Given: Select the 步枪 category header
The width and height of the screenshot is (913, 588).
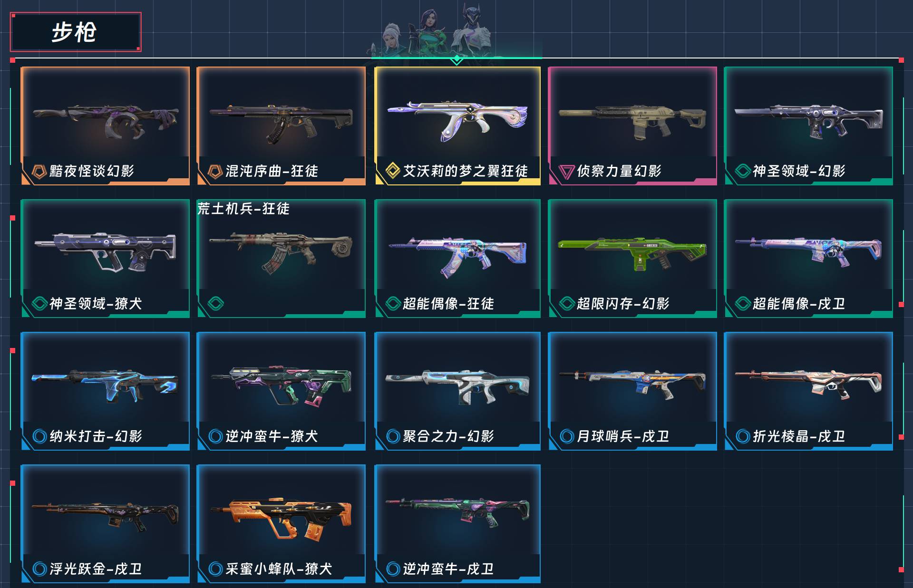Looking at the screenshot, I should [75, 32].
